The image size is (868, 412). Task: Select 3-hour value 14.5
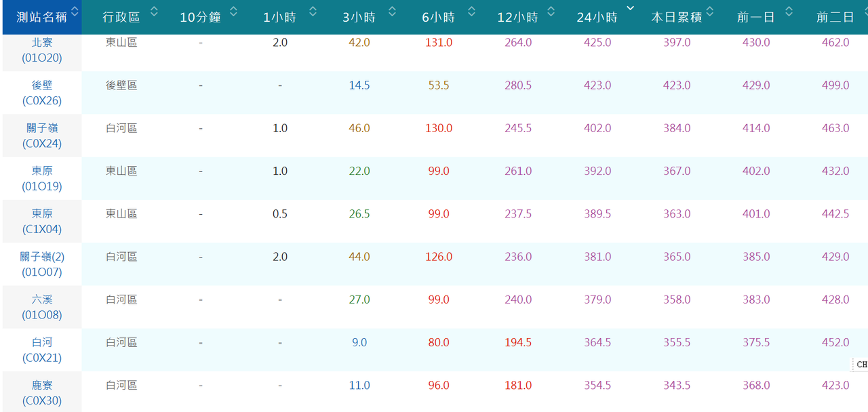click(359, 85)
